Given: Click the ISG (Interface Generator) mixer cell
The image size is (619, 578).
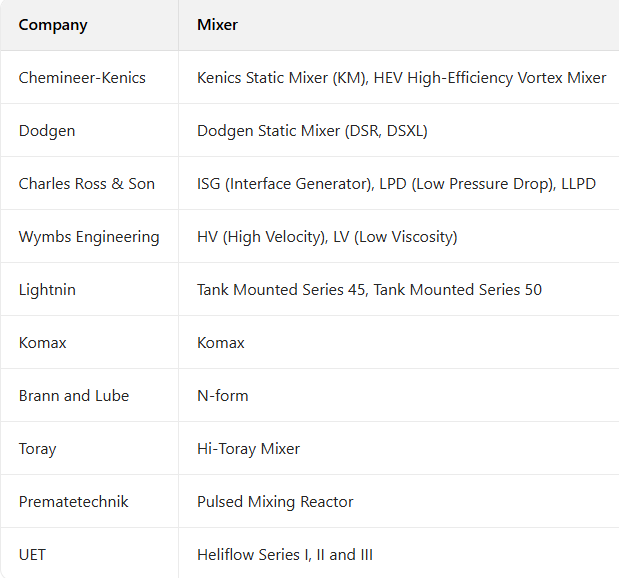Looking at the screenshot, I should pyautogui.click(x=396, y=184).
